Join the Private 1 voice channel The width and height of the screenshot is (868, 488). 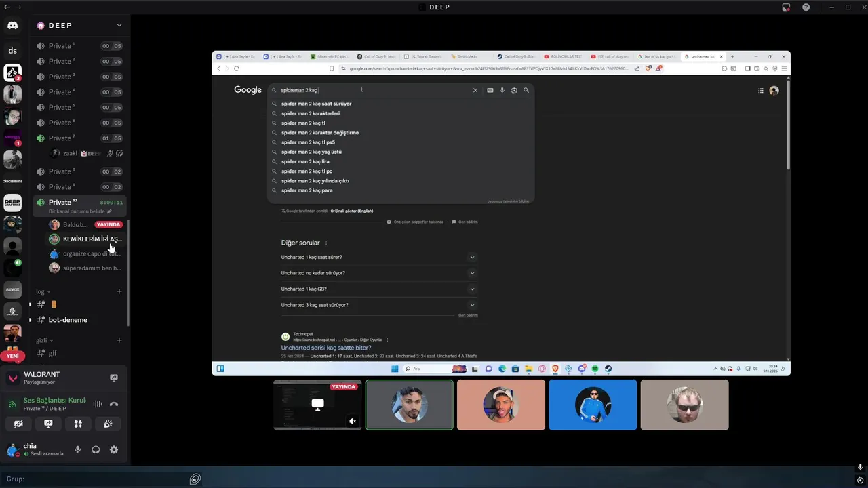[x=78, y=46]
